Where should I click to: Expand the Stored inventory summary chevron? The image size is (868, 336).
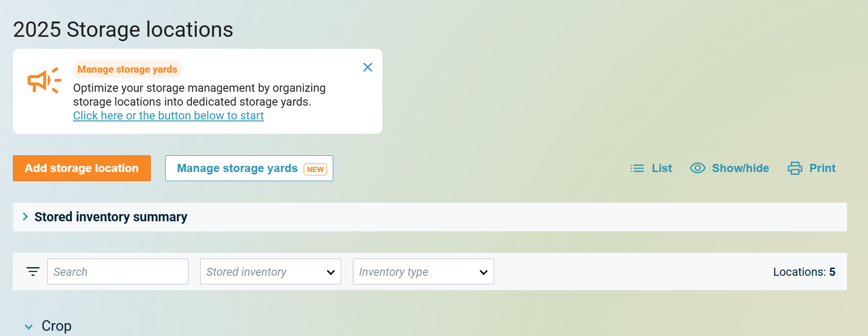tap(25, 217)
